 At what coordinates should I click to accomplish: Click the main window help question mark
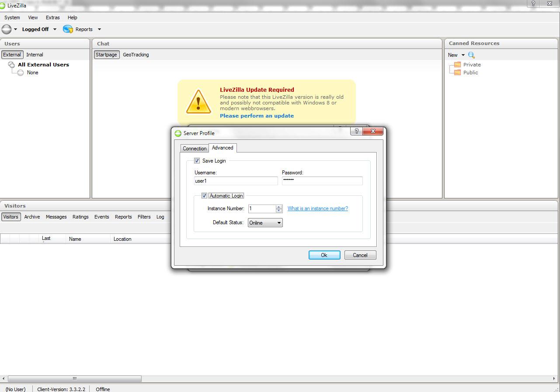click(x=532, y=3)
